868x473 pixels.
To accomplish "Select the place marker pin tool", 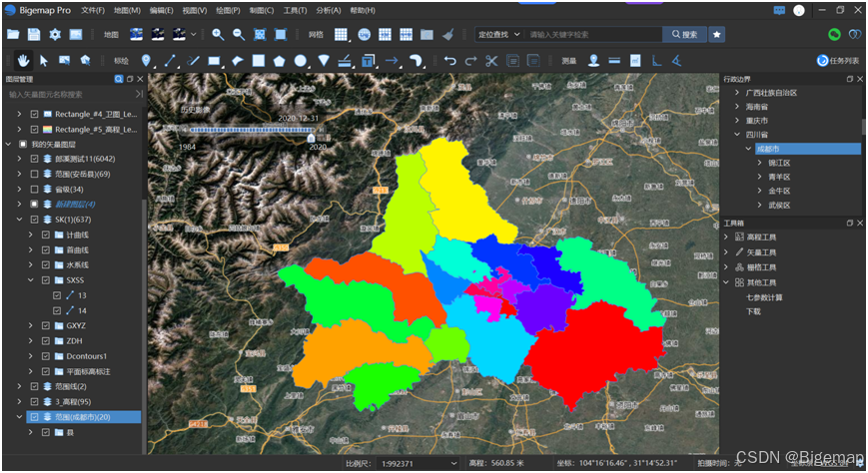I will [146, 60].
